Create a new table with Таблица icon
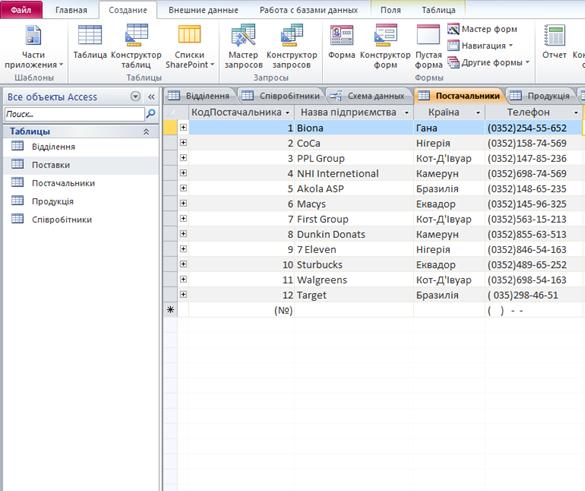The height and width of the screenshot is (491, 585). pyautogui.click(x=90, y=42)
